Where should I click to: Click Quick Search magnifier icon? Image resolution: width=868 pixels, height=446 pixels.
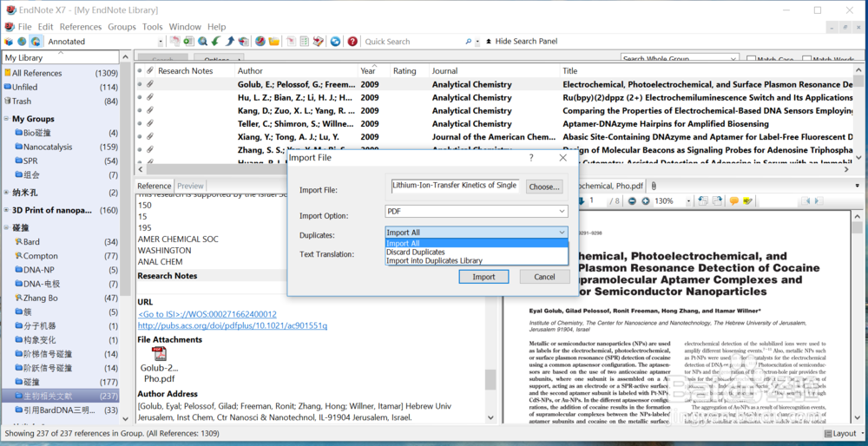469,42
